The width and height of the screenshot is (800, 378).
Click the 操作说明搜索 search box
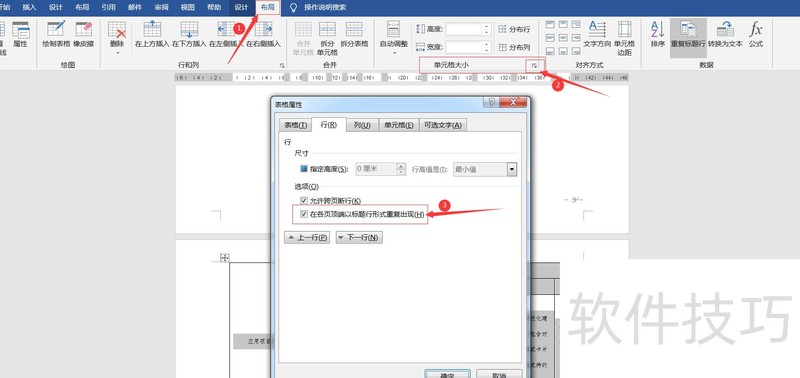(x=325, y=8)
